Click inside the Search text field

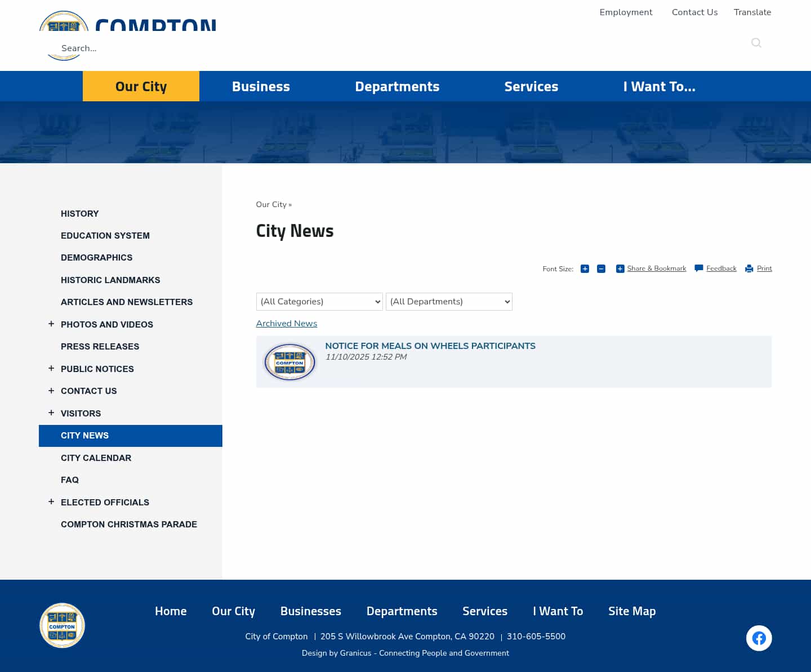click(x=169, y=48)
